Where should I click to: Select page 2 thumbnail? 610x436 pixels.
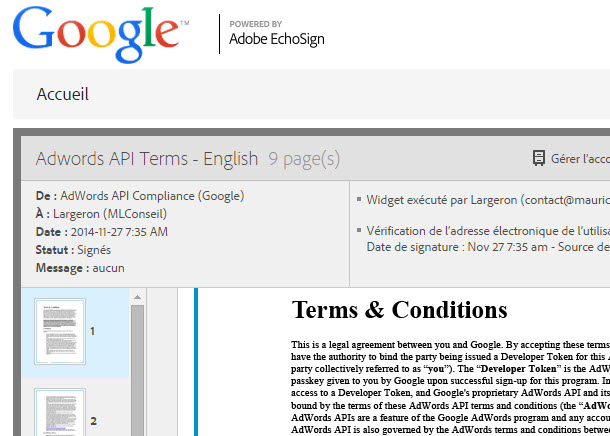60,412
